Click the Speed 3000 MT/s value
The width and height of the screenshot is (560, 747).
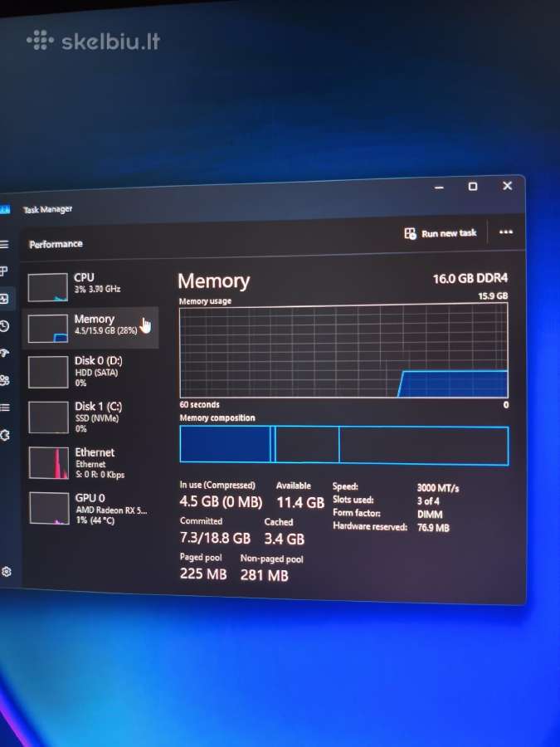pos(438,488)
